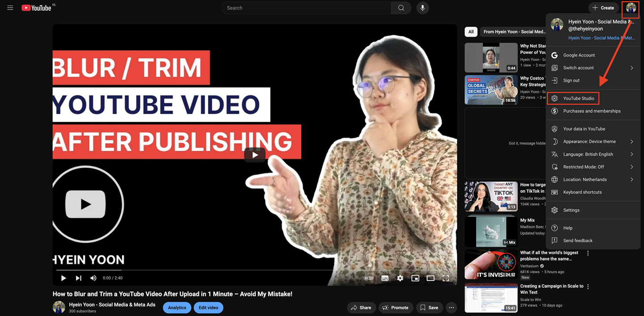Play the video from control bar
The width and height of the screenshot is (644, 316).
pos(64,278)
